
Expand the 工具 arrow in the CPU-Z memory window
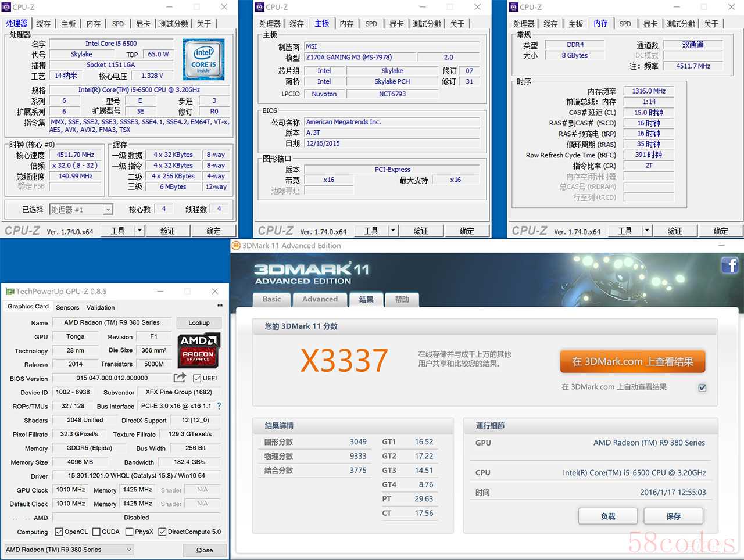click(x=646, y=231)
